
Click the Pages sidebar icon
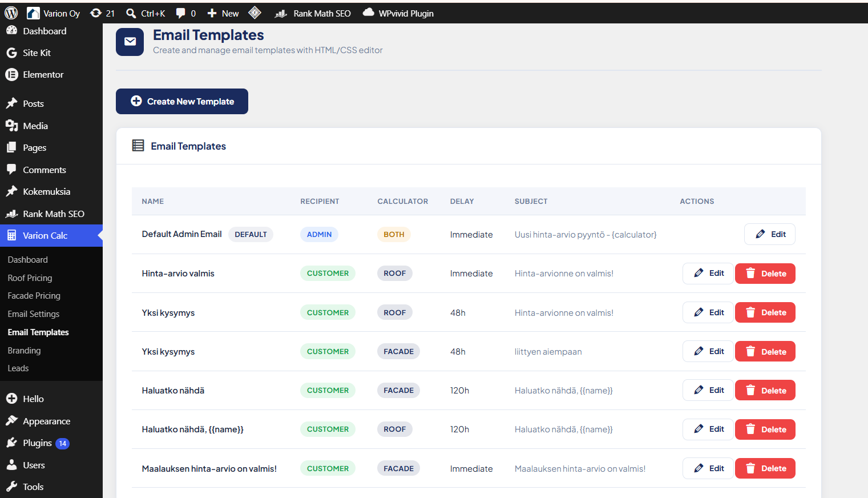pos(11,147)
